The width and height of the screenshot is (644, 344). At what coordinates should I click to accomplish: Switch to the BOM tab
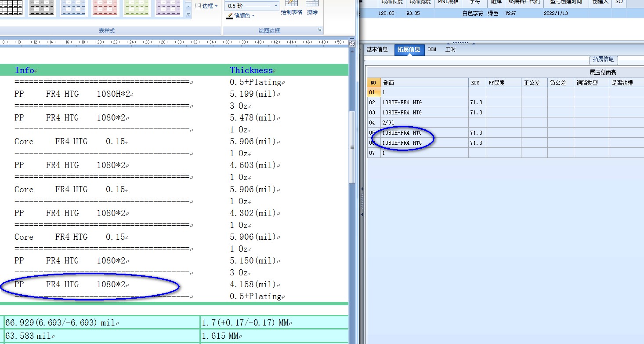tap(432, 49)
